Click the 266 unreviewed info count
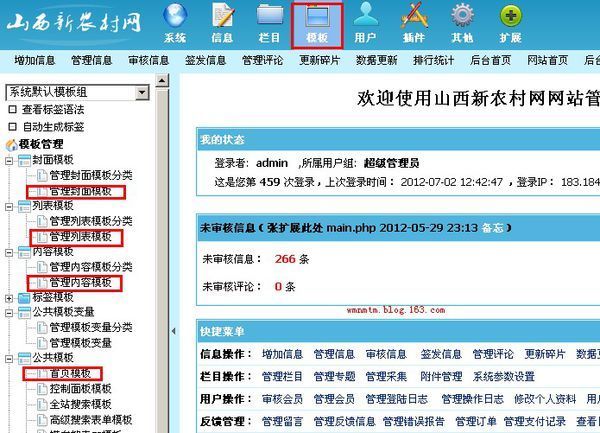The height and width of the screenshot is (433, 600). pyautogui.click(x=285, y=259)
